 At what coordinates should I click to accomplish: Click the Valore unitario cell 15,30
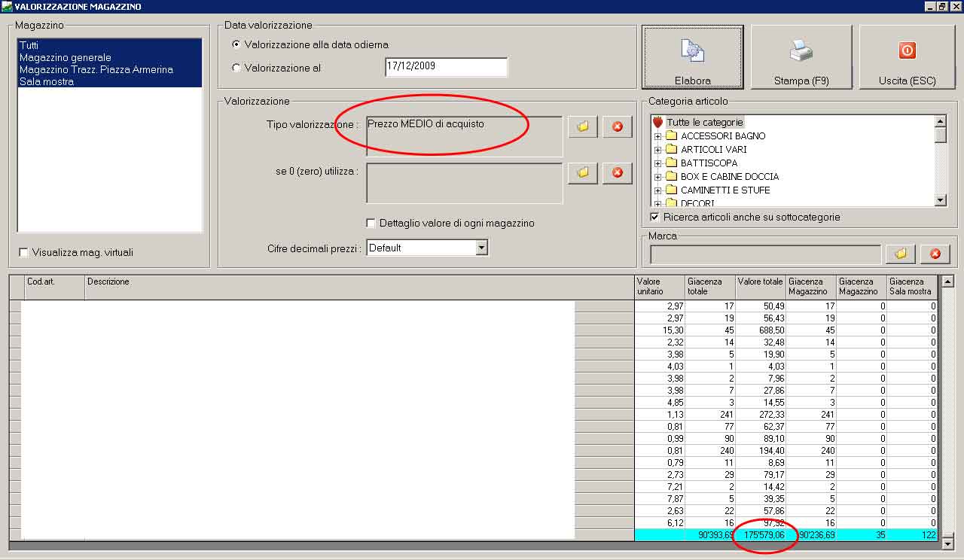point(660,330)
